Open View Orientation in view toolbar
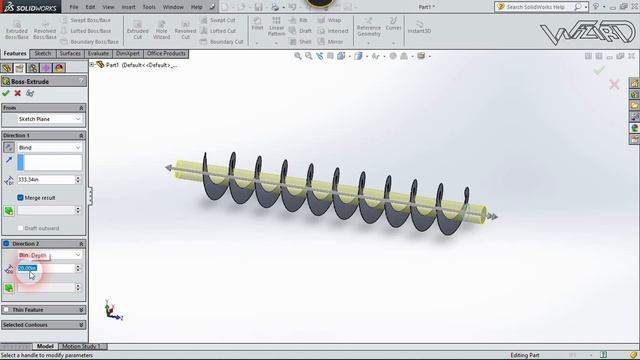Image resolution: width=640 pixels, height=360 pixels. [x=341, y=56]
